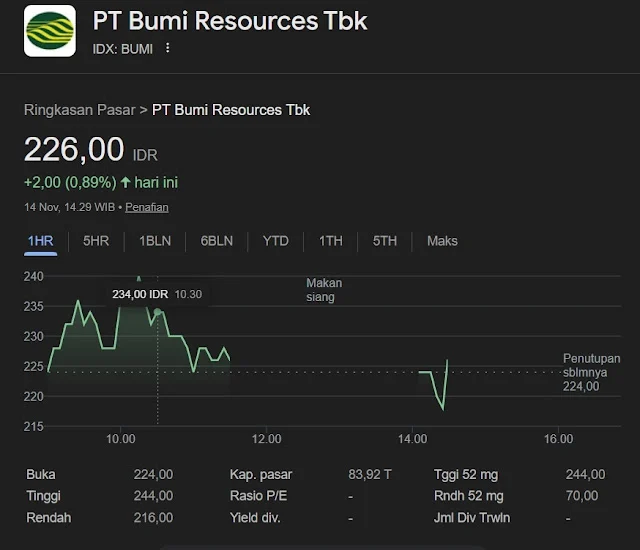640x550 pixels.
Task: Select the Maks chart tab
Action: [442, 241]
